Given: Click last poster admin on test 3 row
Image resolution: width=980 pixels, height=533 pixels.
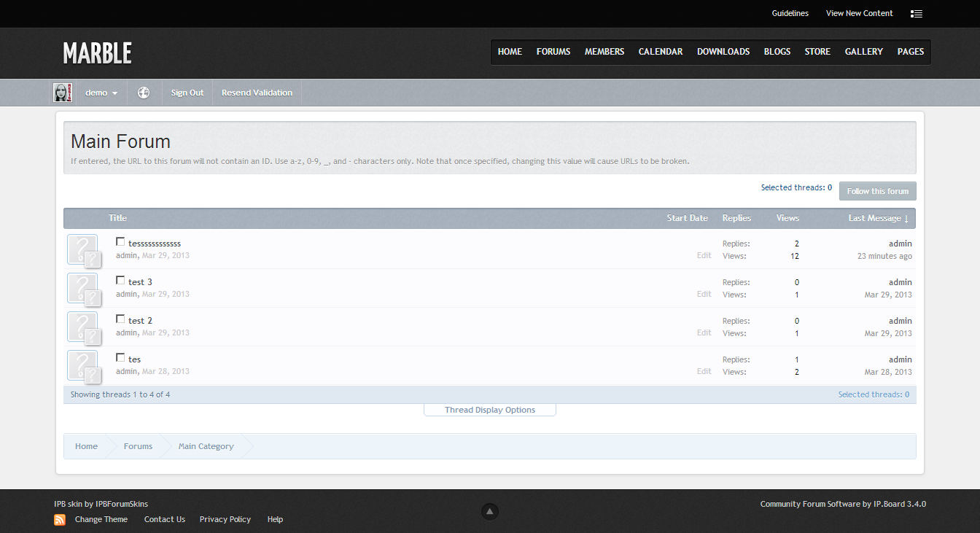Looking at the screenshot, I should 901,282.
